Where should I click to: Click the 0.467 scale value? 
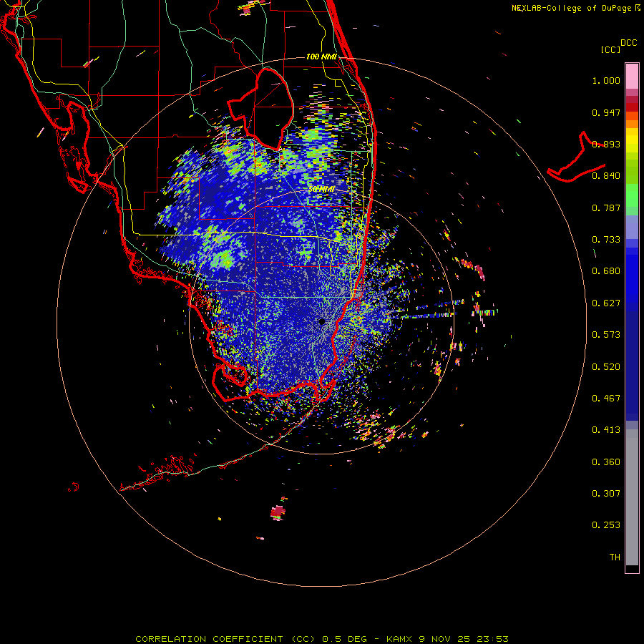[x=606, y=399]
